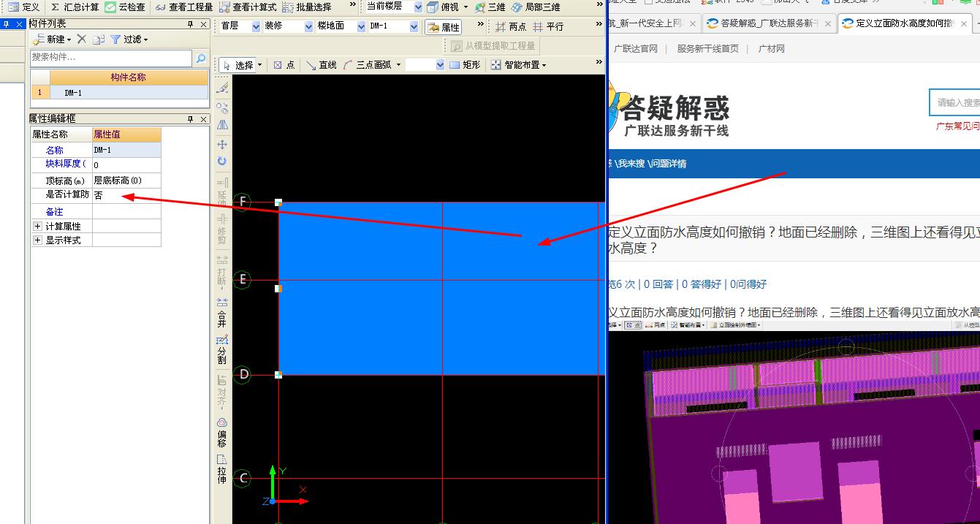
Task: Click the 偏移 offset tool
Action: pyautogui.click(x=221, y=431)
